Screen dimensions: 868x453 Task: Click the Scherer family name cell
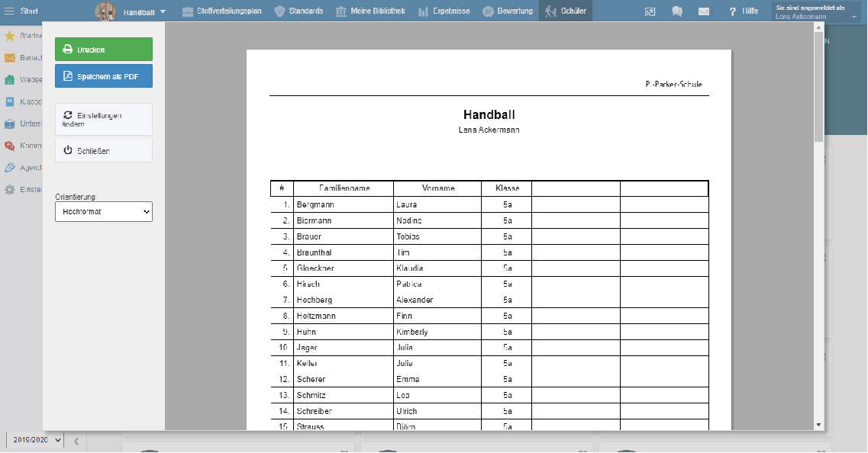tap(344, 380)
